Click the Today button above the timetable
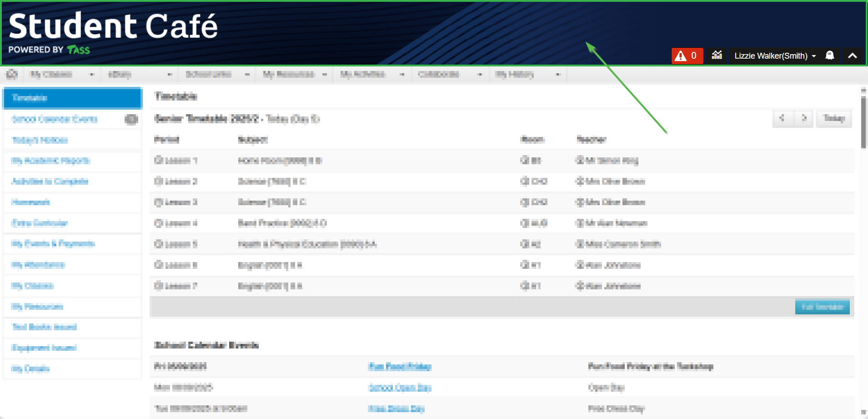 click(x=833, y=118)
